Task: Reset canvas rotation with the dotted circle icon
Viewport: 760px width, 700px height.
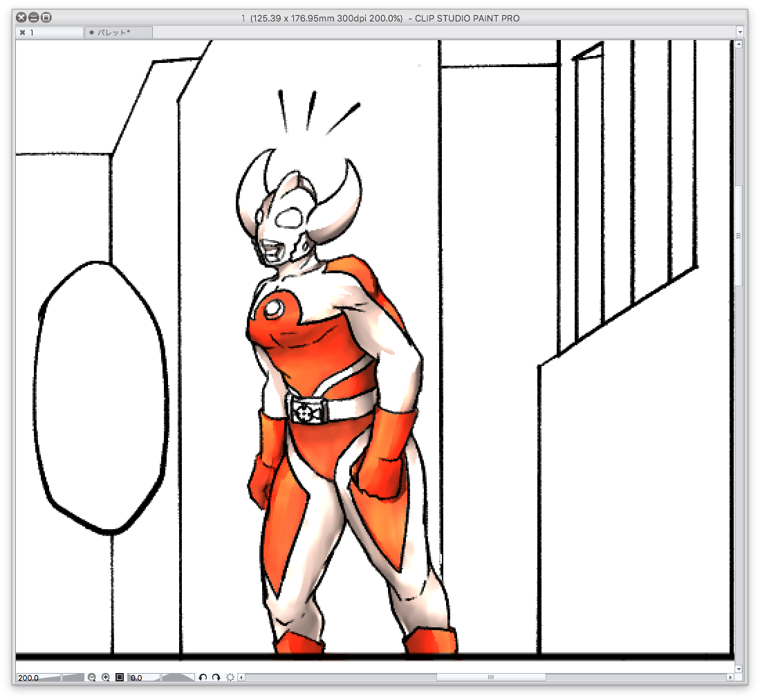Action: tap(230, 677)
